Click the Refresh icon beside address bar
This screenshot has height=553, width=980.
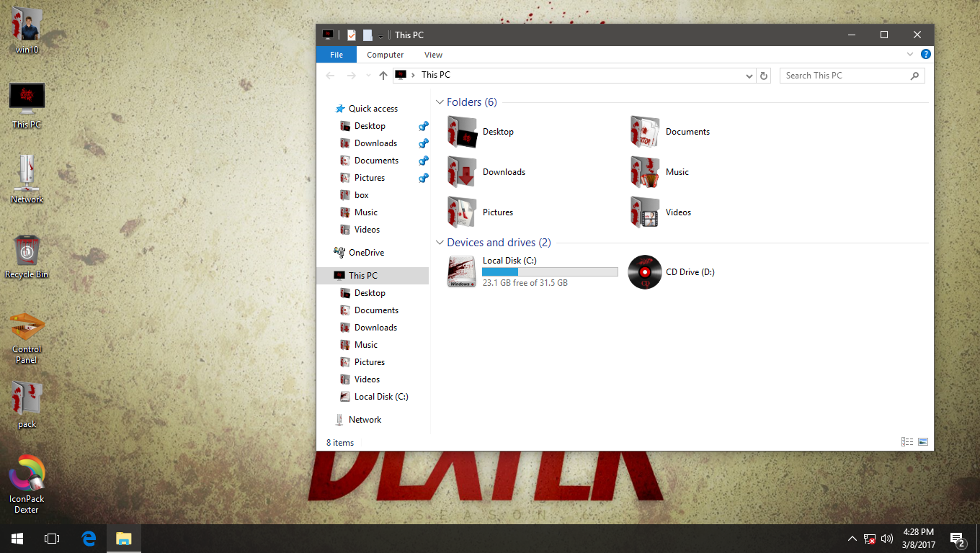pyautogui.click(x=764, y=75)
